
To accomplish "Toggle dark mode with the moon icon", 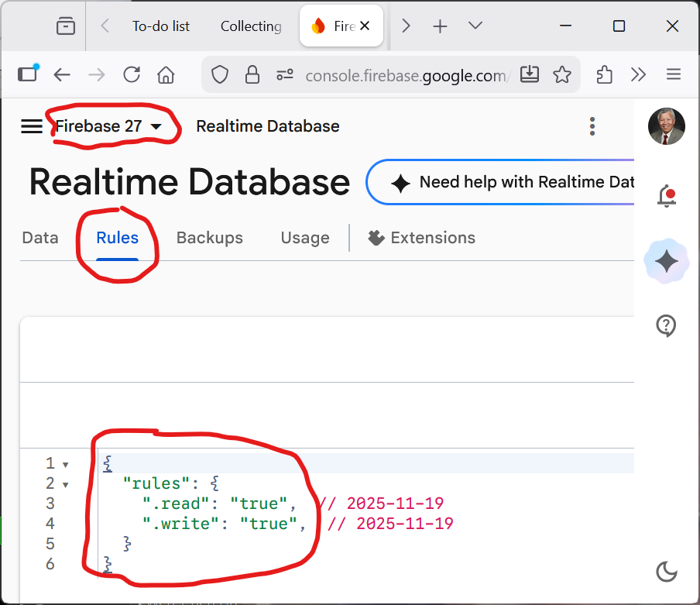I will click(x=666, y=572).
